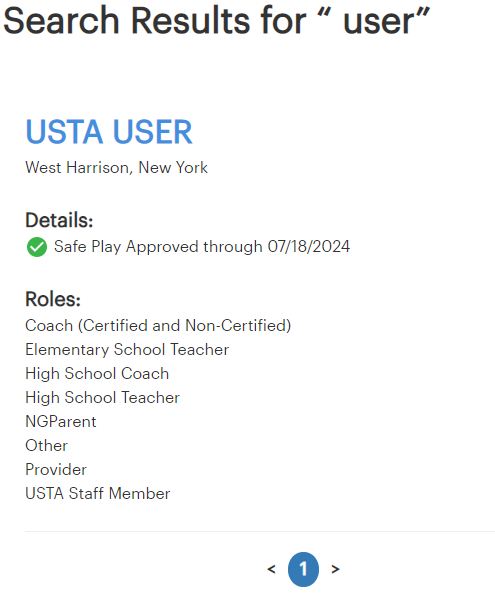Select the Safe Play Approved through 07/18/2024 text

tap(202, 247)
